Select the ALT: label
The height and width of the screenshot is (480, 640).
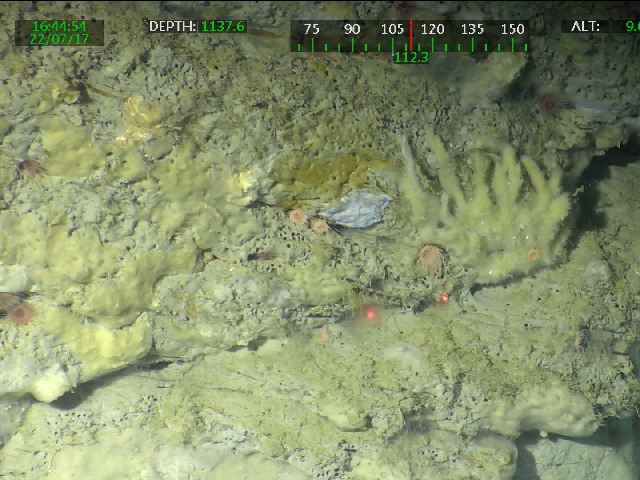(x=585, y=27)
